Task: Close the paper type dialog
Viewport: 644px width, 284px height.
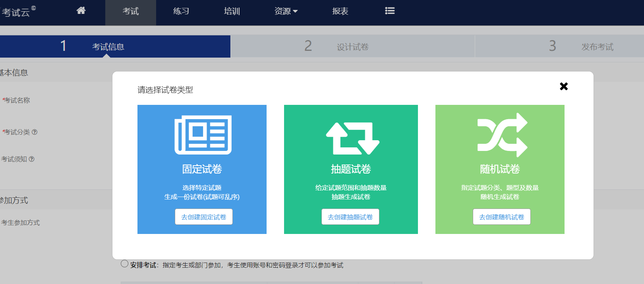Action: (563, 86)
